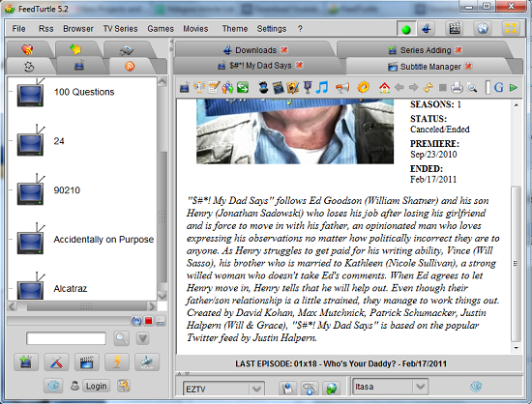The image size is (532, 404).
Task: Click the horizontal scrollbar under series list
Action: tap(82, 306)
